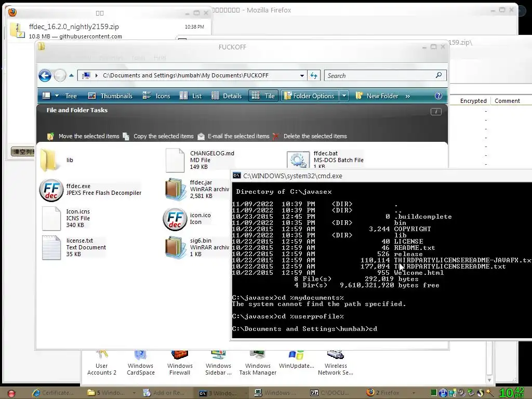
Task: Select the ffdec.bat batch file icon
Action: click(x=298, y=159)
